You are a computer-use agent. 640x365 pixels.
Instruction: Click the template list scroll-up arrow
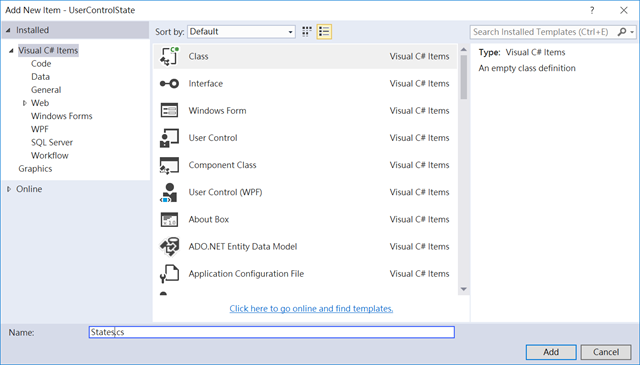click(464, 49)
